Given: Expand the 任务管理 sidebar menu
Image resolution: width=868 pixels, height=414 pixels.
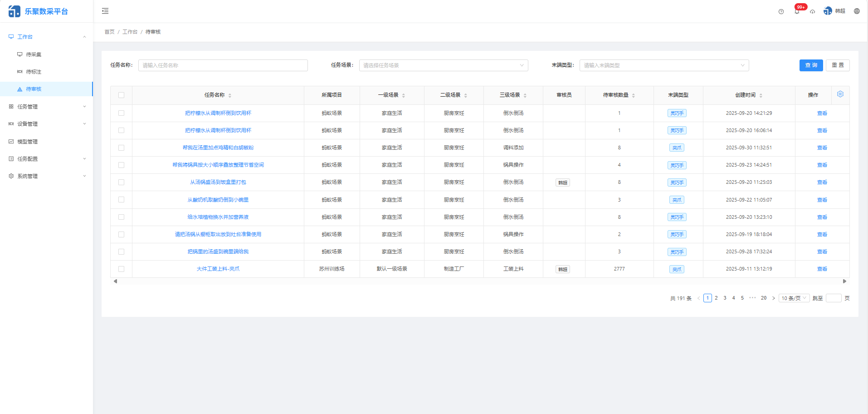Looking at the screenshot, I should point(47,106).
